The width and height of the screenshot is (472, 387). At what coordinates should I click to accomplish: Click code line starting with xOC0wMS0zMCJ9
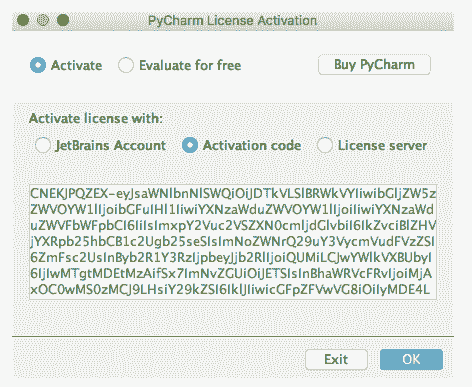tap(230, 290)
